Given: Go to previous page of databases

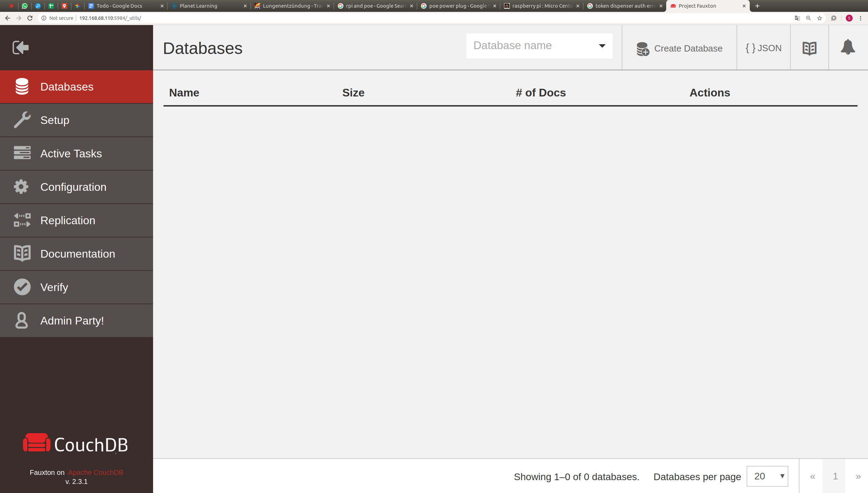Looking at the screenshot, I should 812,476.
